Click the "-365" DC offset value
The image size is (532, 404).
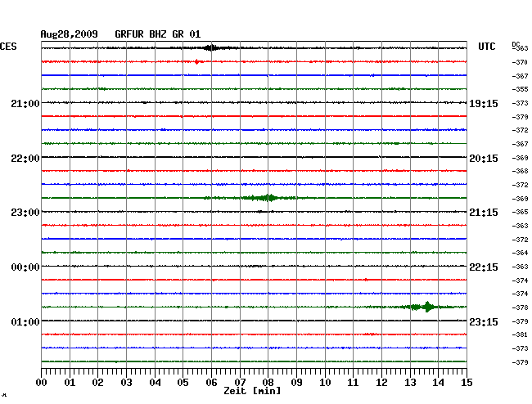coord(520,212)
